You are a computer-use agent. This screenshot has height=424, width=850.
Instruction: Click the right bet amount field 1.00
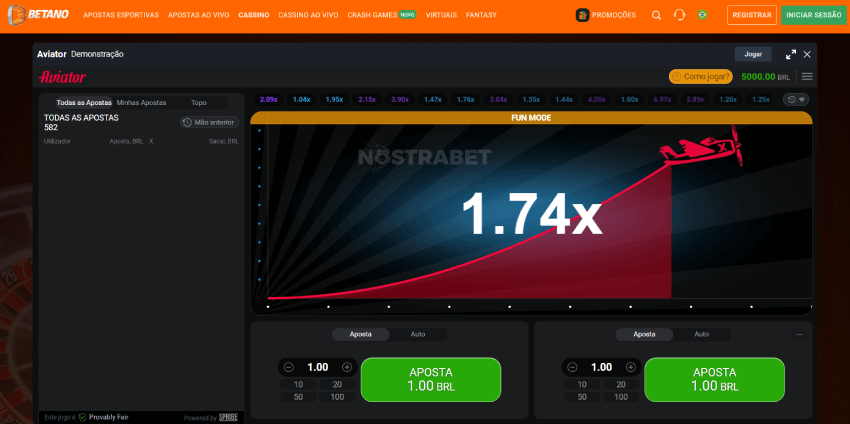[601, 367]
